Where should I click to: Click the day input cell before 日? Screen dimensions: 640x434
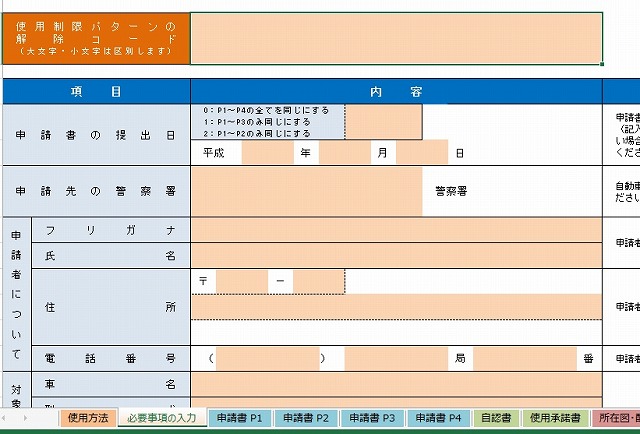coord(421,153)
